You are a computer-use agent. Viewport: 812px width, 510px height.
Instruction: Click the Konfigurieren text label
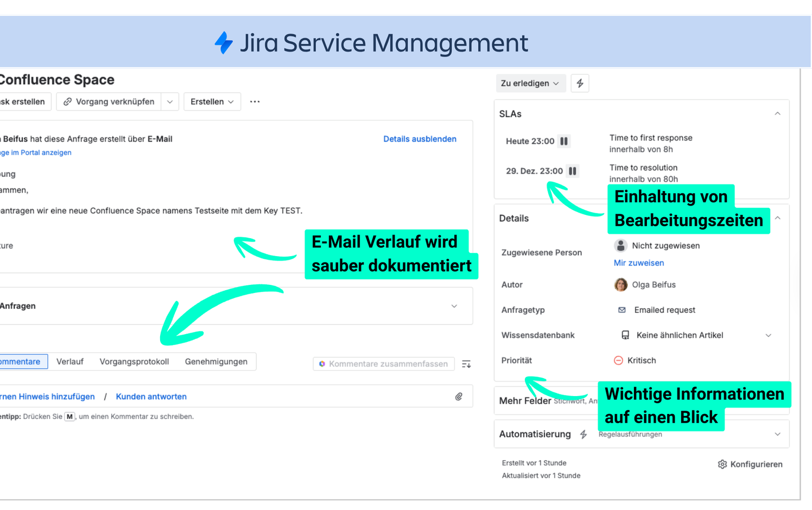pyautogui.click(x=756, y=464)
